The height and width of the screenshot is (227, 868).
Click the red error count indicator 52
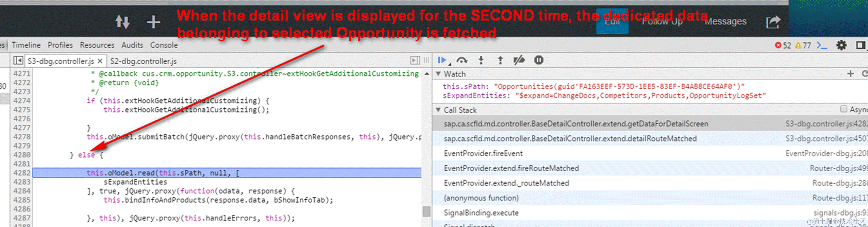(783, 45)
